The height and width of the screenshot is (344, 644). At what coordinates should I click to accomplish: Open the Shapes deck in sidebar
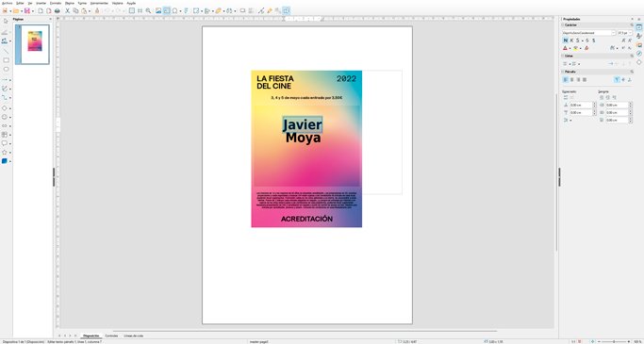pos(638,62)
